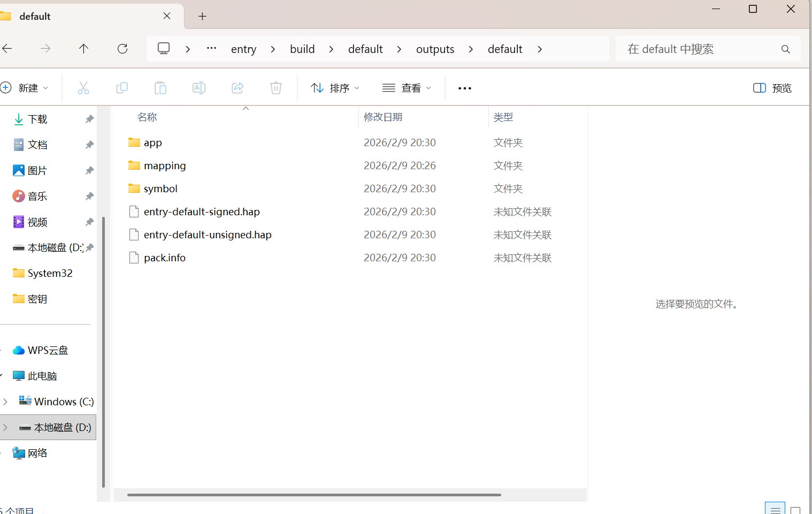812x514 pixels.
Task: Open the See more ellipsis menu
Action: (x=465, y=88)
